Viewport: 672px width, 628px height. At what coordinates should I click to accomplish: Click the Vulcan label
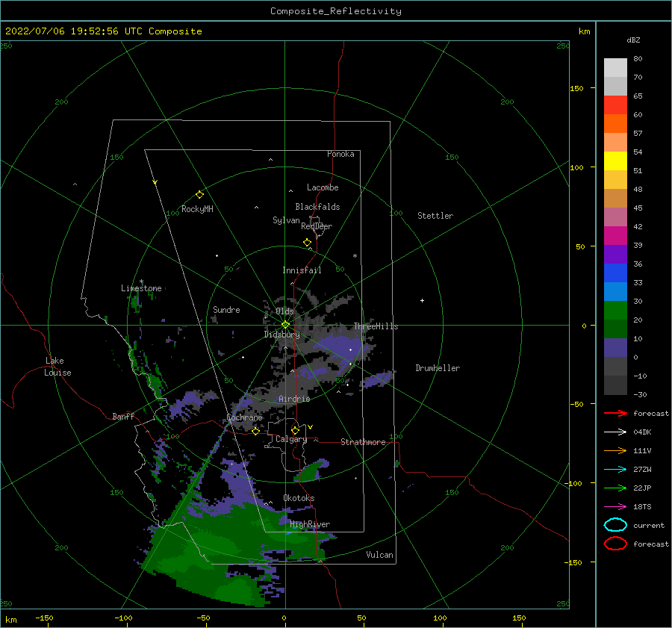click(x=380, y=555)
